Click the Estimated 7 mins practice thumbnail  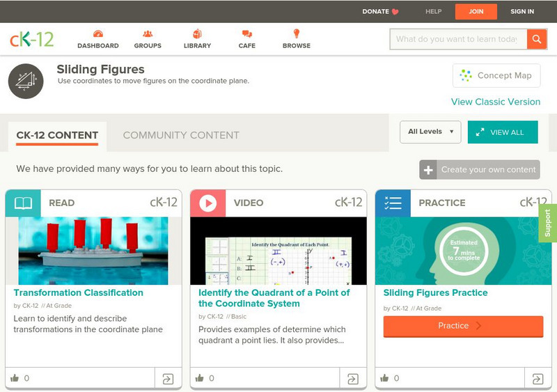click(463, 251)
